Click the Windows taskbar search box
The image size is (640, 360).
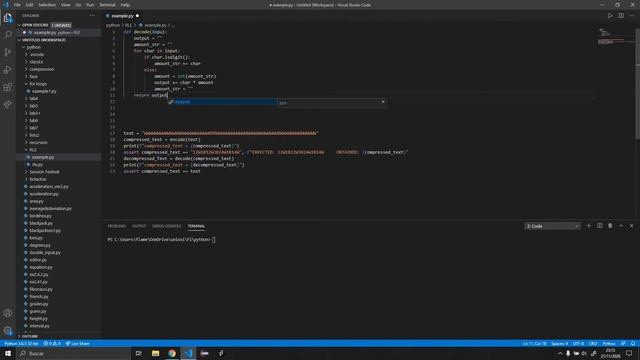[x=73, y=353]
